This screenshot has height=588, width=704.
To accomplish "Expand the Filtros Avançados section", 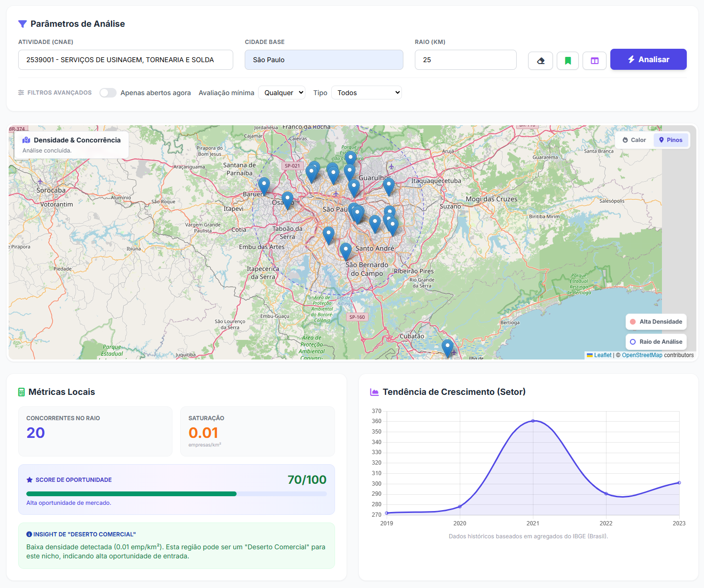I will tap(55, 93).
